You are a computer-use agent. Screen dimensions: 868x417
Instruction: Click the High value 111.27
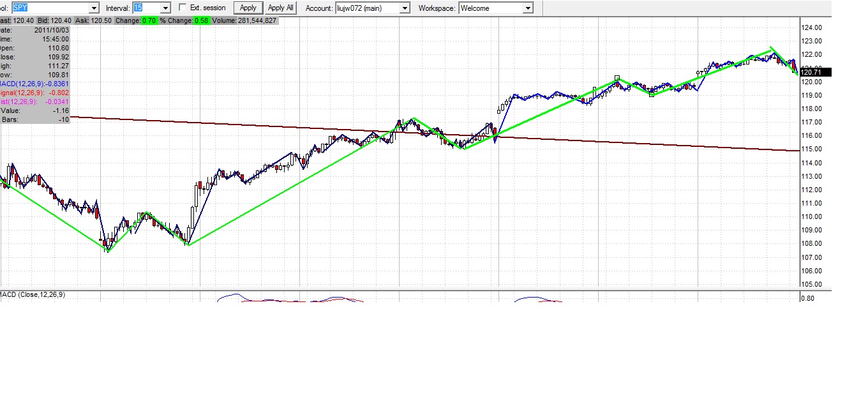(58, 66)
